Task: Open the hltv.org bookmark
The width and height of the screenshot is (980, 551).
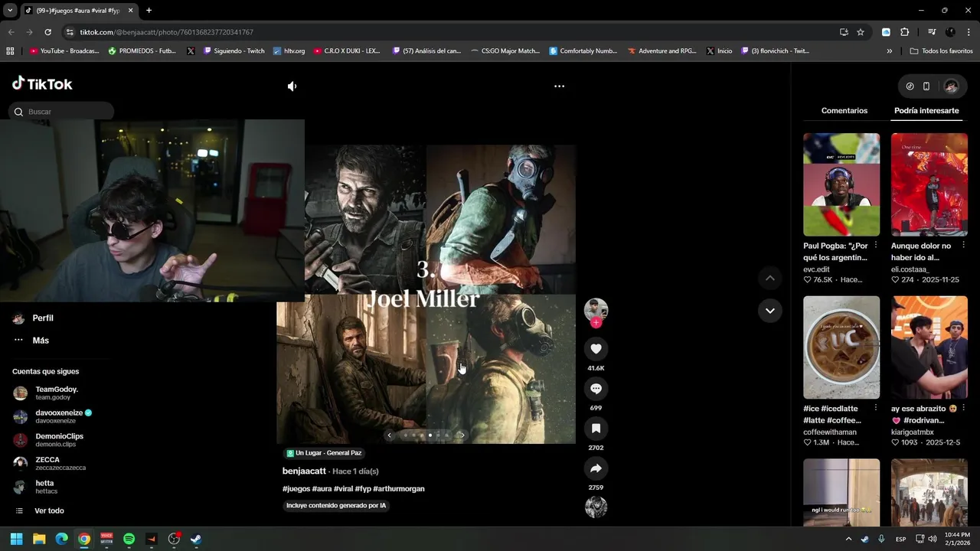Action: (289, 51)
